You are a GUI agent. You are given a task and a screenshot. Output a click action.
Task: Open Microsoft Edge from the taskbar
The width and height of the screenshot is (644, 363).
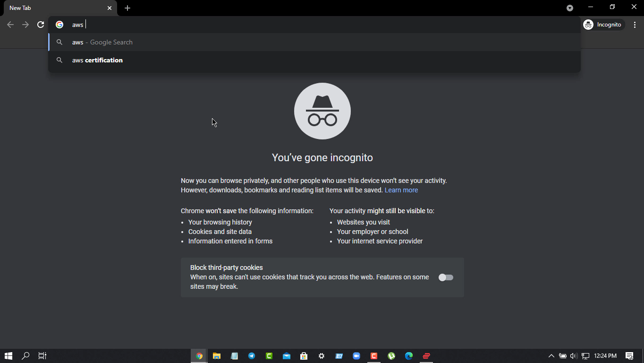pyautogui.click(x=409, y=356)
